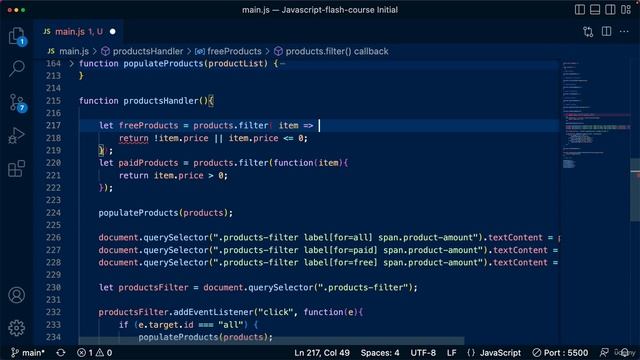
Task: Open the Manage gear icon
Action: (17, 328)
